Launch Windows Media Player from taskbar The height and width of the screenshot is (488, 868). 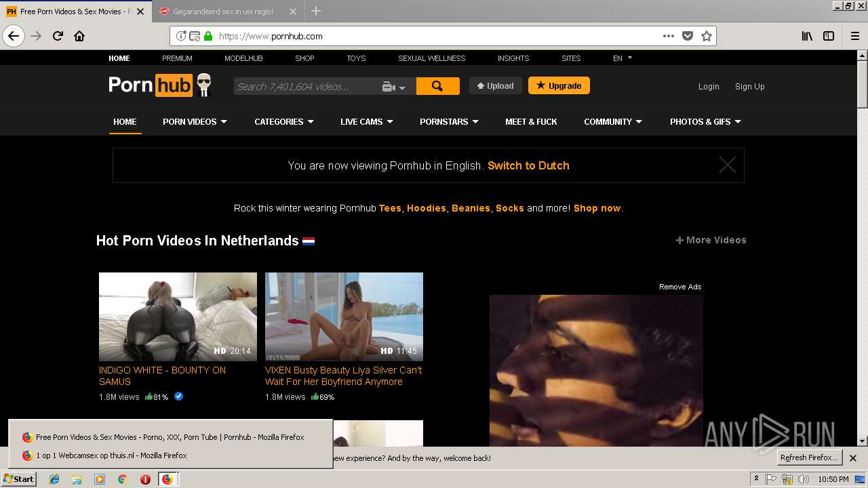coord(100,479)
